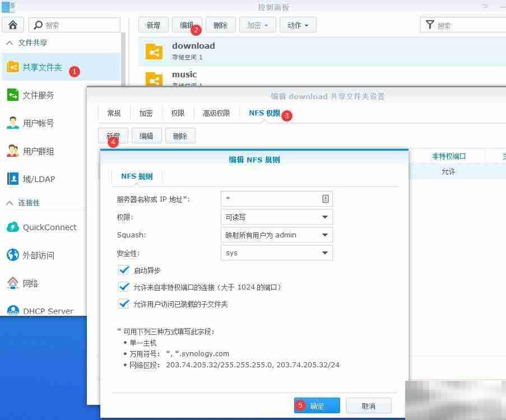Collapse the 连接性 section
The width and height of the screenshot is (506, 420).
[x=10, y=203]
